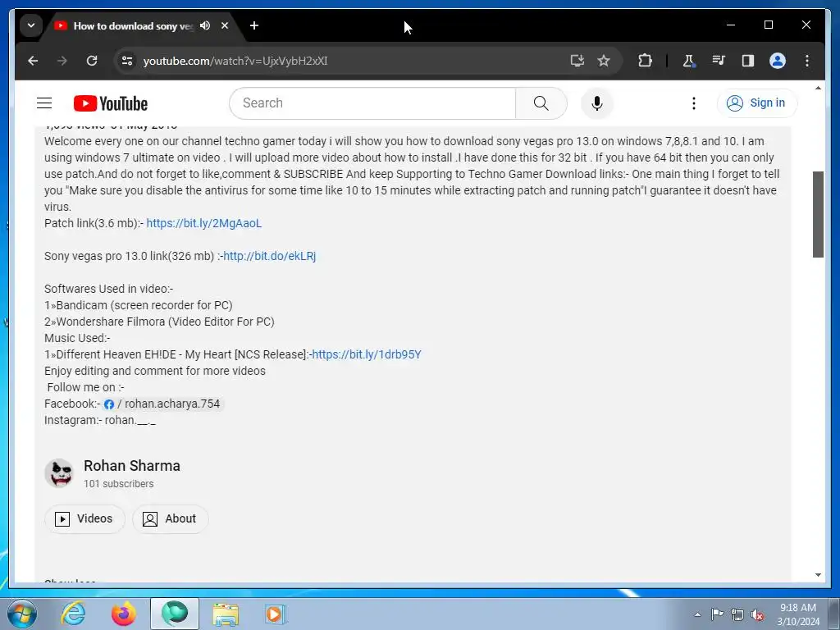Open Action Center flag tray icon

pos(717,614)
